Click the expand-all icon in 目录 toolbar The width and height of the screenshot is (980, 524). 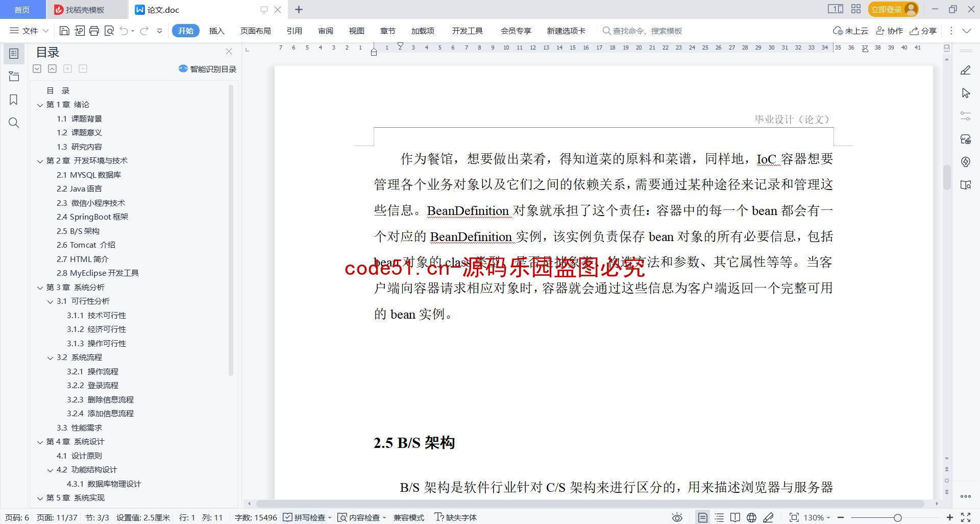tap(37, 68)
